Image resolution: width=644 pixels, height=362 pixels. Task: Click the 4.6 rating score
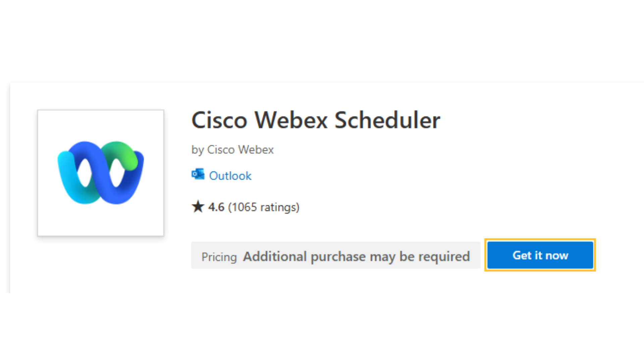click(216, 207)
